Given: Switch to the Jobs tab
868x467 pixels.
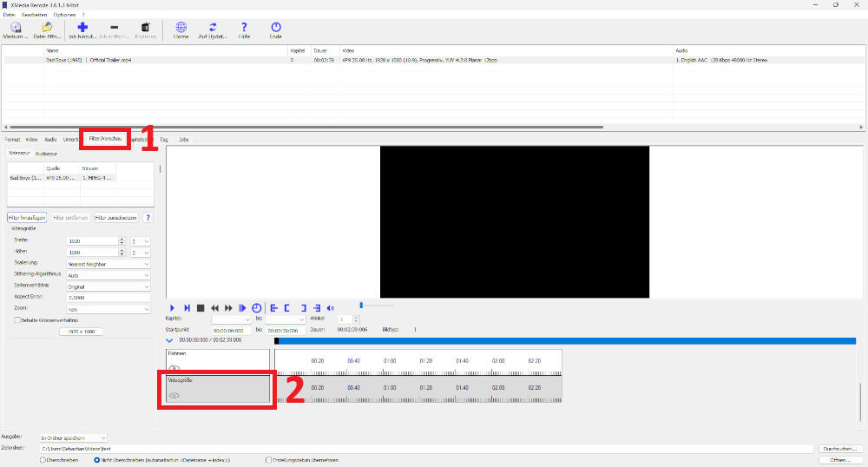Looking at the screenshot, I should point(183,139).
